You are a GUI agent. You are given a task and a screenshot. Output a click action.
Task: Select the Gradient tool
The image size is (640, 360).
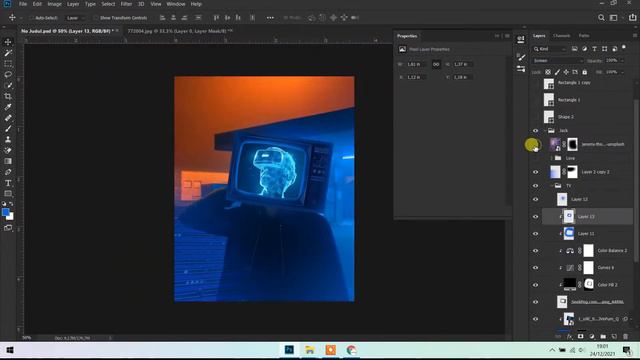[x=8, y=161]
